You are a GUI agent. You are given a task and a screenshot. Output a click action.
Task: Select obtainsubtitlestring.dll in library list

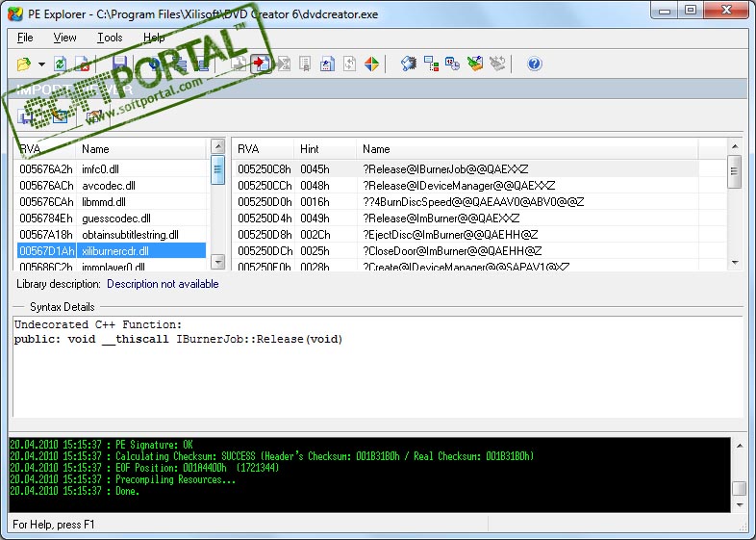(112, 235)
